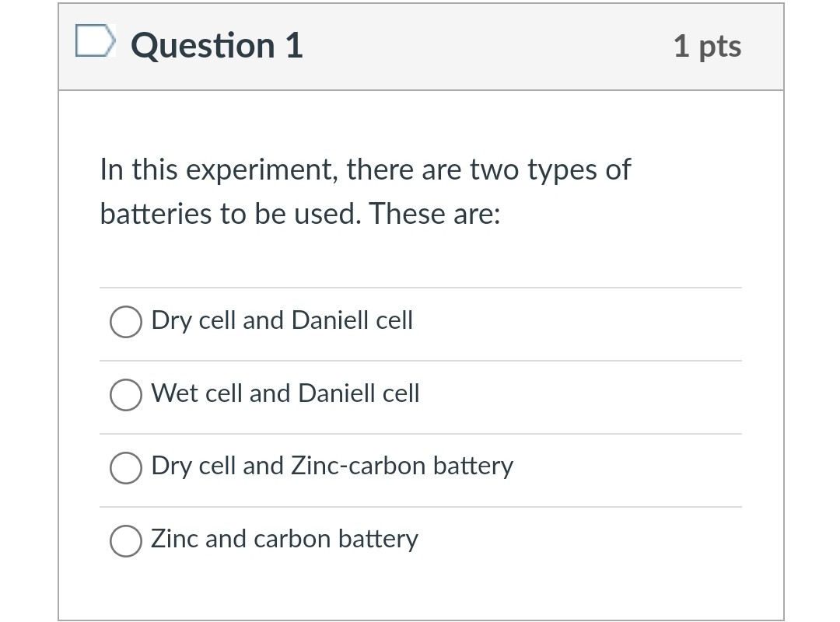Click the answer text Dry cell and Zinc-carbon battery

[331, 466]
